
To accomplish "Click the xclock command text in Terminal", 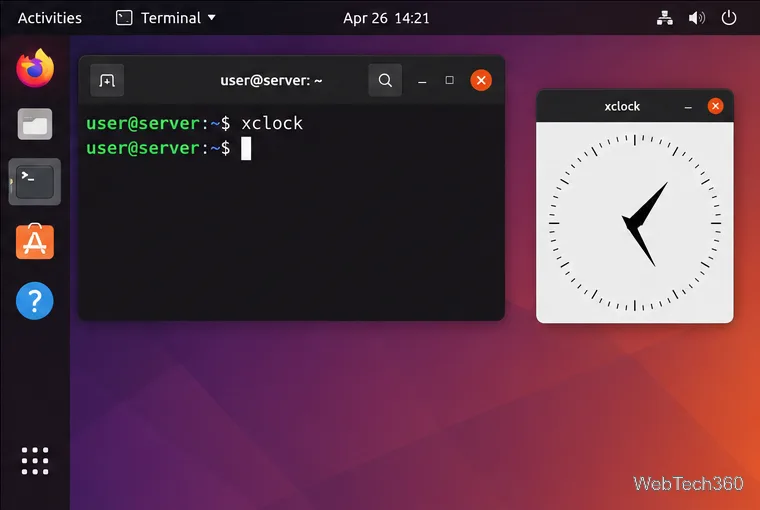I will pyautogui.click(x=272, y=123).
